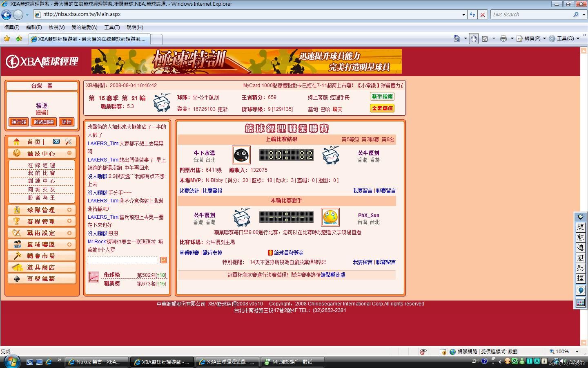This screenshot has width=588, height=368.
Task: Collapse the 競技中心 menu section
Action: point(69,153)
